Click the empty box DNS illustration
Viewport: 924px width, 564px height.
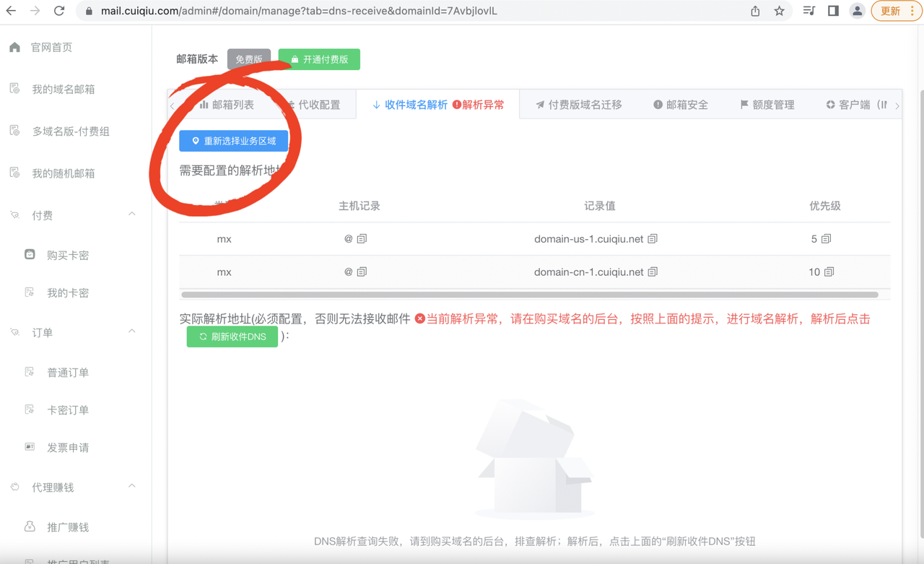point(534,460)
